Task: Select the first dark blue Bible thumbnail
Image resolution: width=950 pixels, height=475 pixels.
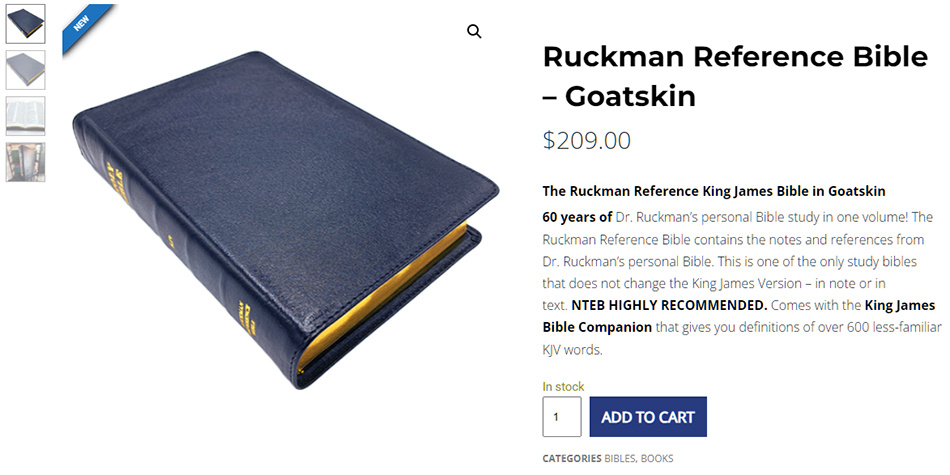Action: point(25,24)
